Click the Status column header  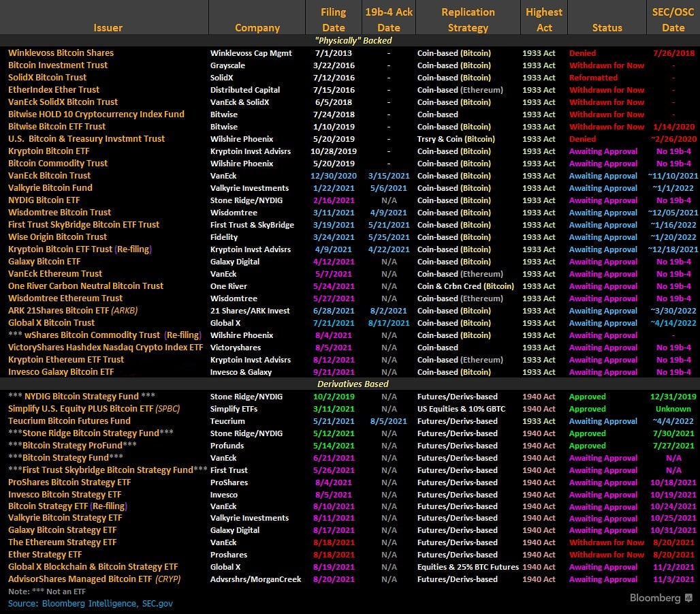[607, 28]
